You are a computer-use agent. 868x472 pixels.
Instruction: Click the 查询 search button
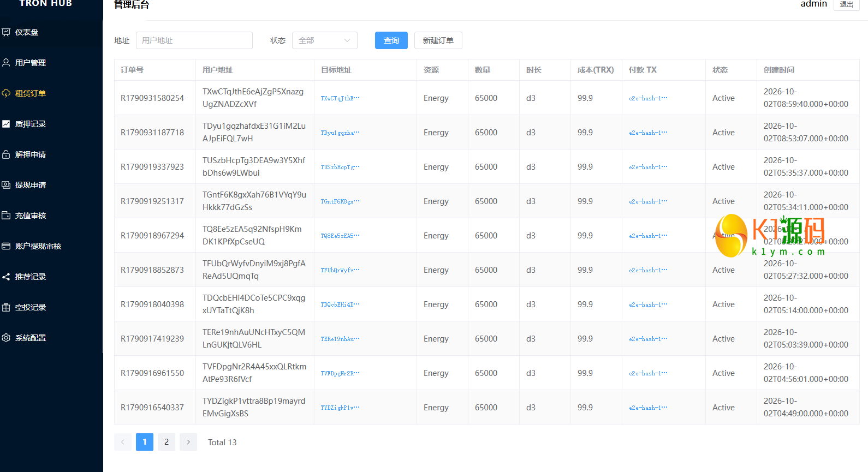click(391, 40)
